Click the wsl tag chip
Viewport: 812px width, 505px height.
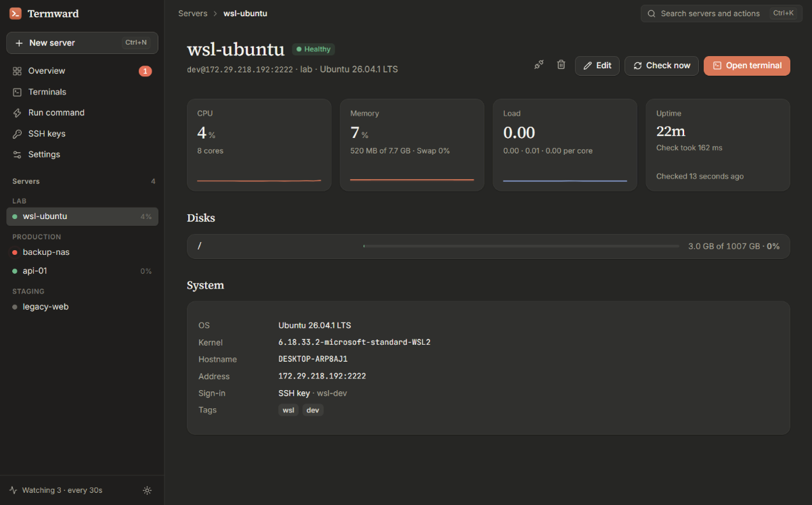pyautogui.click(x=288, y=410)
